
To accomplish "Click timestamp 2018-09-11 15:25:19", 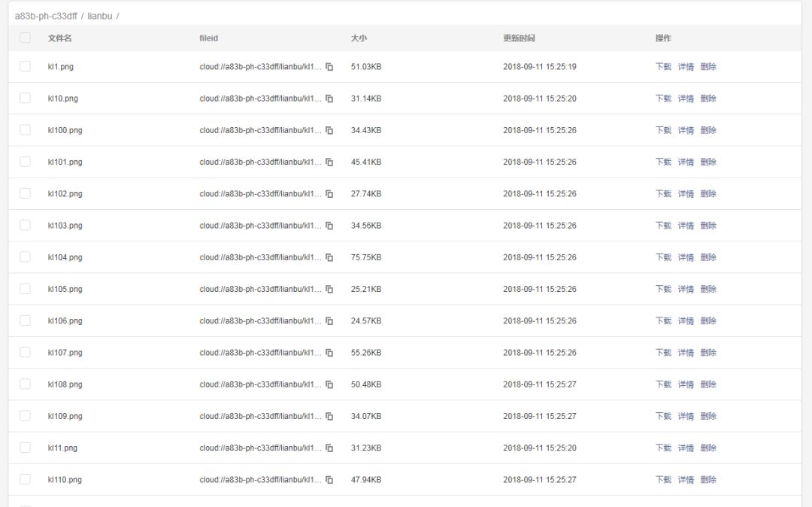I will [x=540, y=67].
